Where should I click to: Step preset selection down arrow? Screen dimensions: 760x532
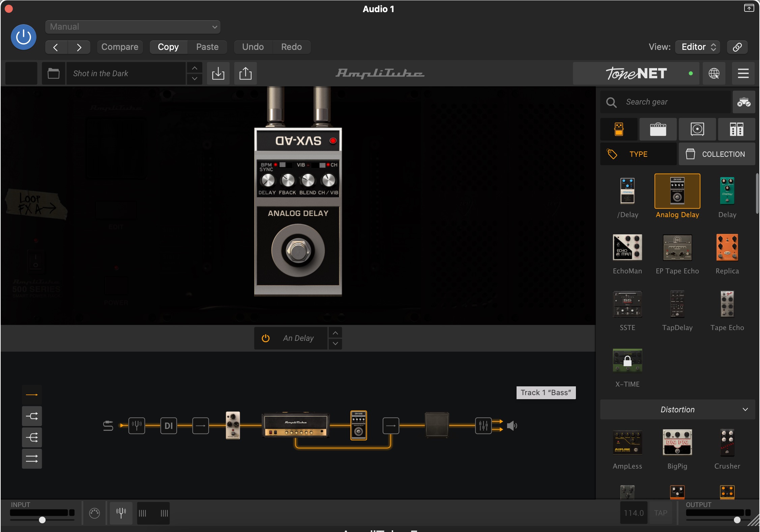pos(195,79)
